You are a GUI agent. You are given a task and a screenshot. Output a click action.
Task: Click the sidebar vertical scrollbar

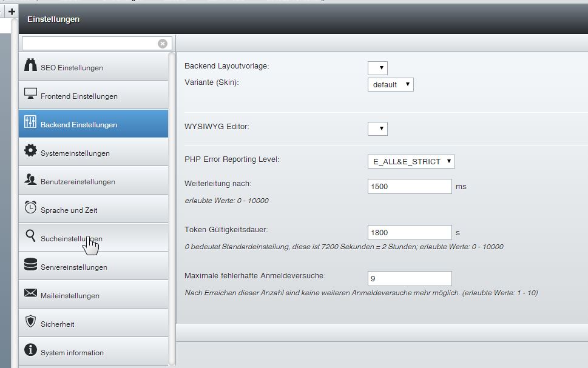click(x=172, y=209)
